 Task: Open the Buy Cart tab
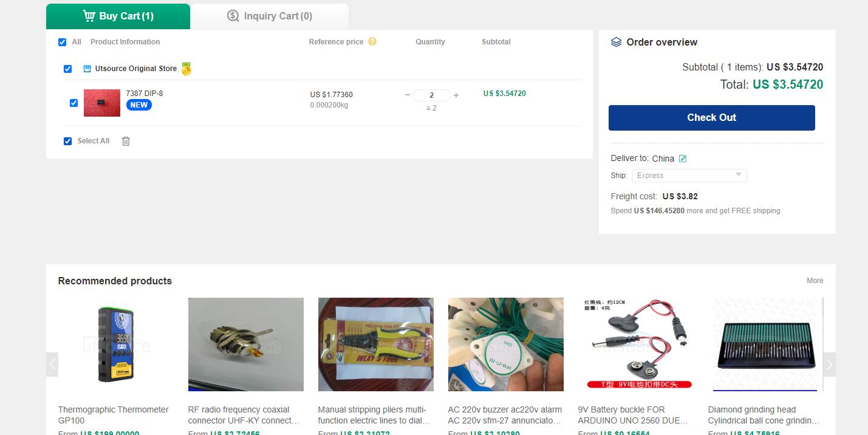click(x=118, y=16)
